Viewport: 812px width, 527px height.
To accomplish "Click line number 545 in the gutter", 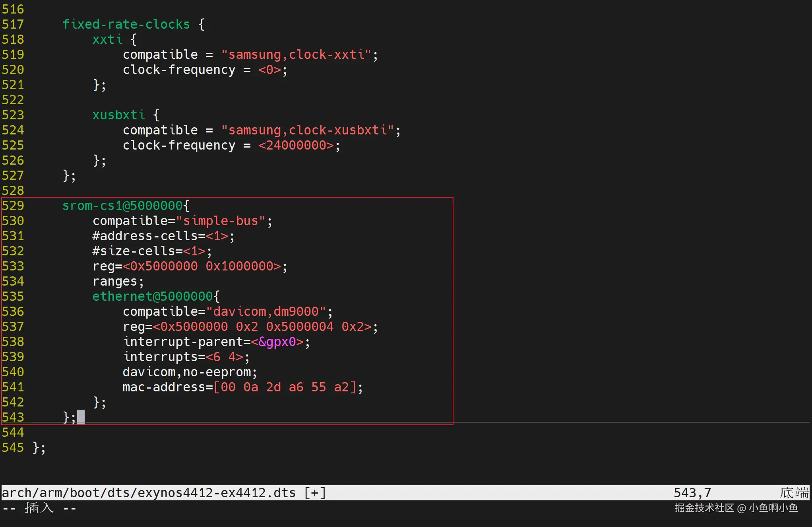I will coord(13,447).
